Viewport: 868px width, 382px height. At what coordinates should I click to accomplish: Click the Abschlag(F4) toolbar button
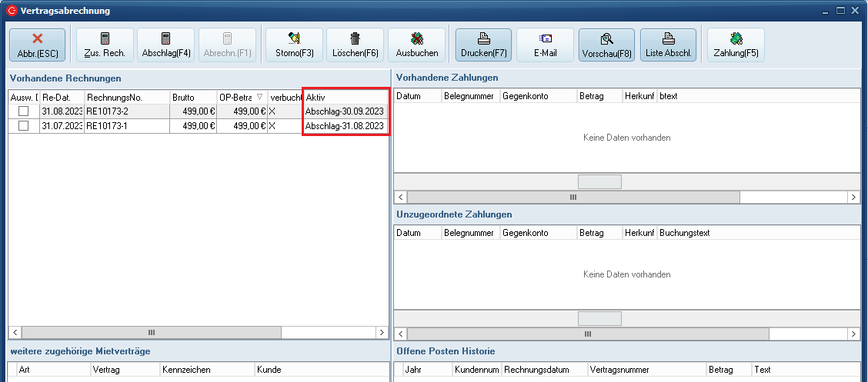point(166,45)
